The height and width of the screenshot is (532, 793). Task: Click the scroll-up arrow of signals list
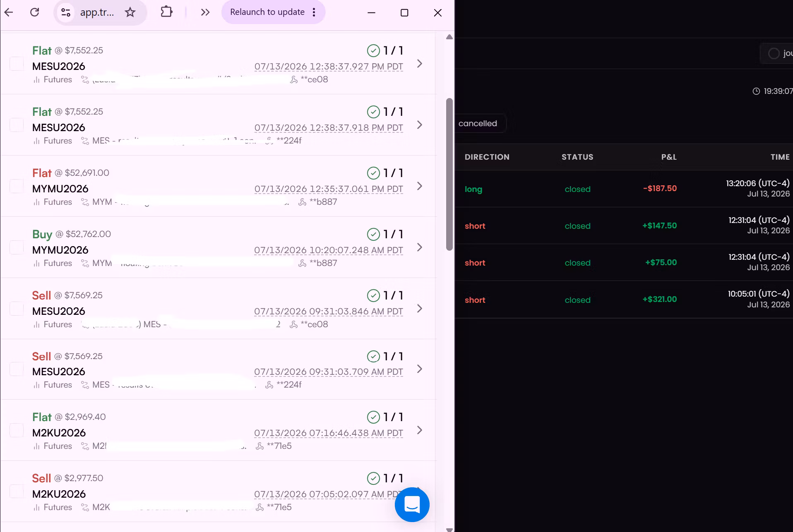click(449, 37)
